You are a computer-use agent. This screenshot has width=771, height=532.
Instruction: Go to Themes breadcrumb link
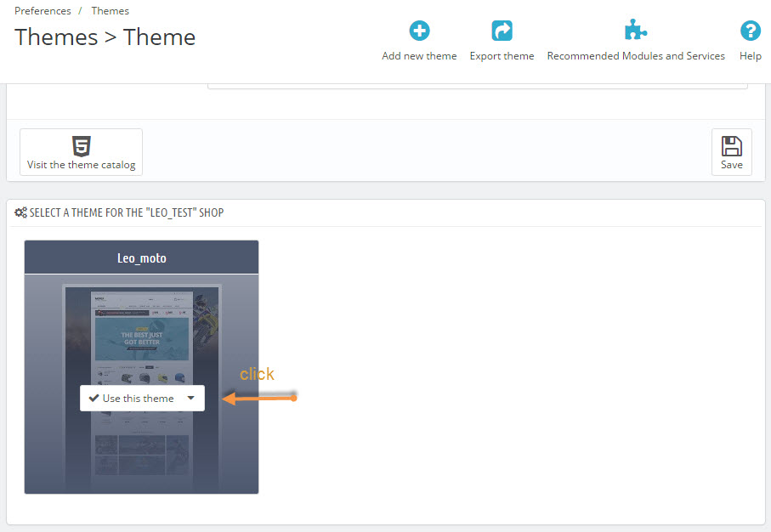pyautogui.click(x=111, y=11)
